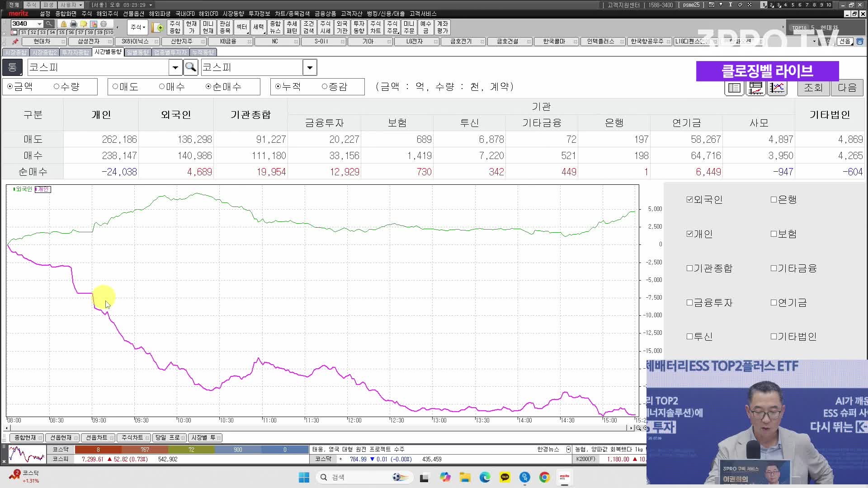Open the 관심종목 toolbar shortcut

coord(225,27)
